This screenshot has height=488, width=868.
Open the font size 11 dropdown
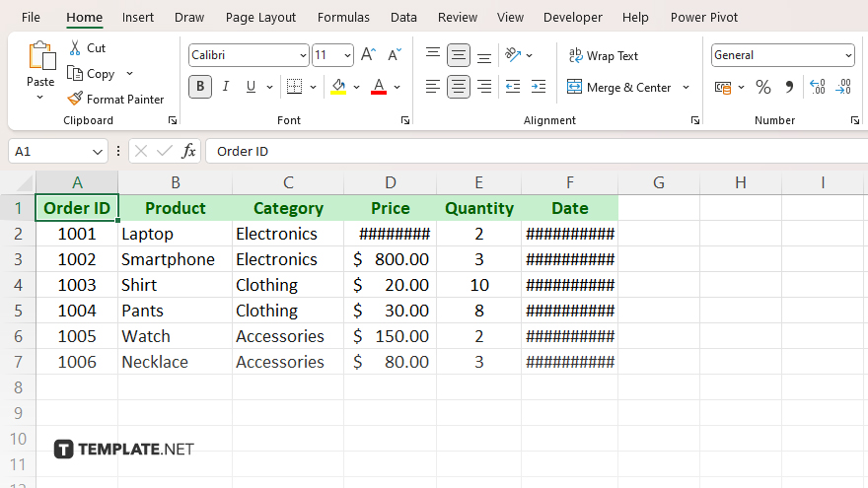pos(347,55)
